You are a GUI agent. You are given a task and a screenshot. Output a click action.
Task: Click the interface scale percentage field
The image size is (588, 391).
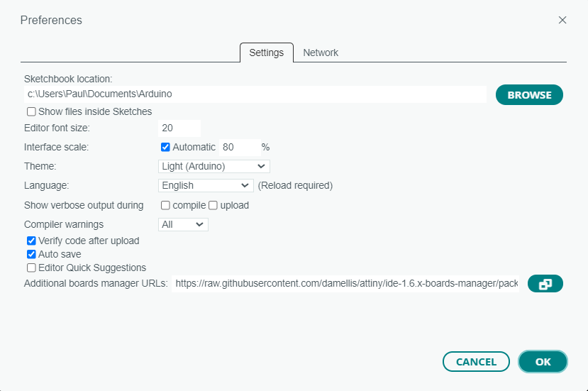[240, 147]
